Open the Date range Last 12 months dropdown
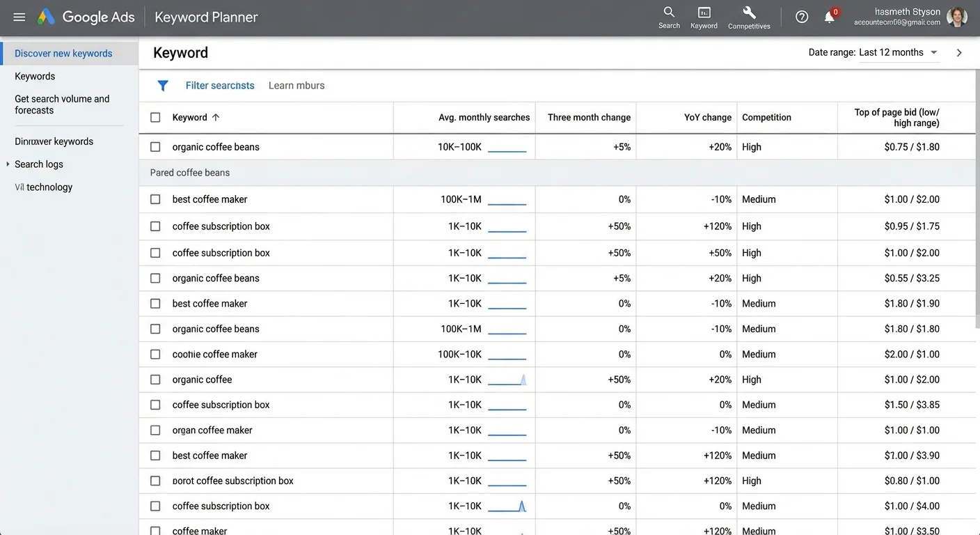 (898, 52)
